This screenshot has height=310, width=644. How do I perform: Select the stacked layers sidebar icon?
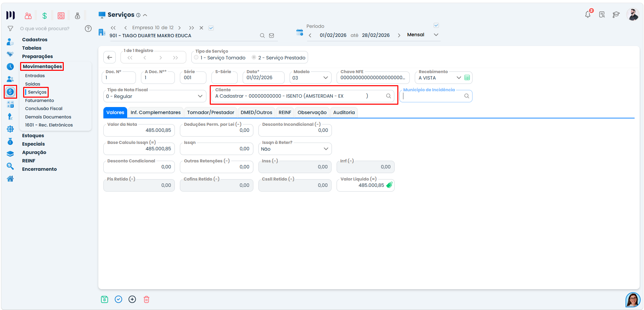[x=10, y=154]
